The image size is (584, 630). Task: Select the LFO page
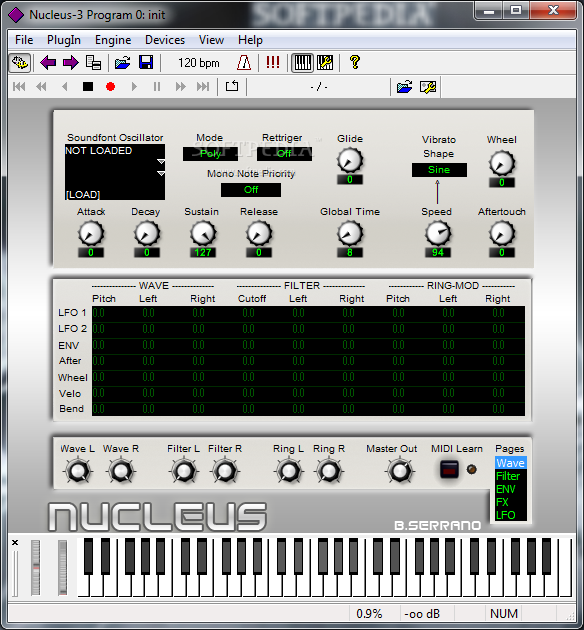point(510,515)
